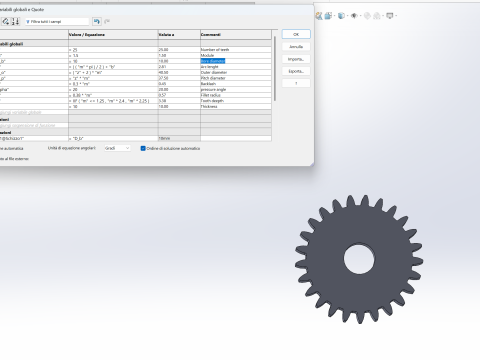Select the Arc lenght comment cell
The height and width of the screenshot is (360, 480).
236,67
